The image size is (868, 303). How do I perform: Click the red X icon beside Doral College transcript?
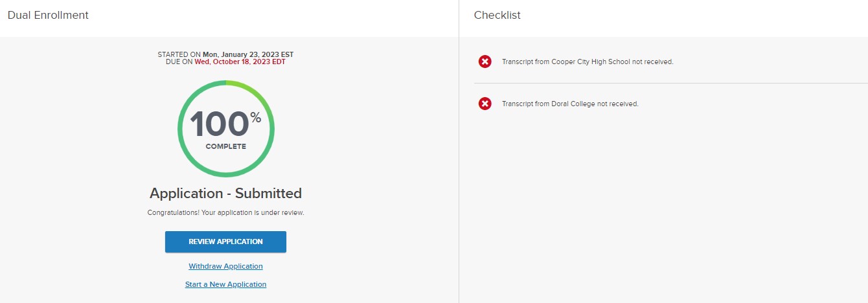(x=485, y=104)
